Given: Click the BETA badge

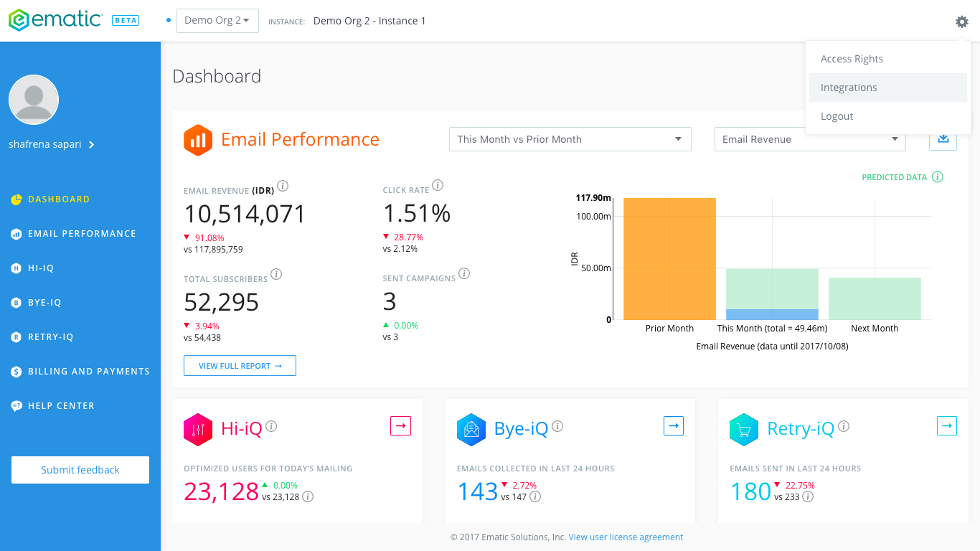Looking at the screenshot, I should pos(126,21).
